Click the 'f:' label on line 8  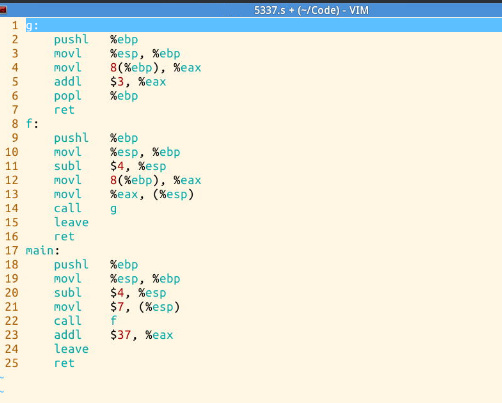[32, 124]
